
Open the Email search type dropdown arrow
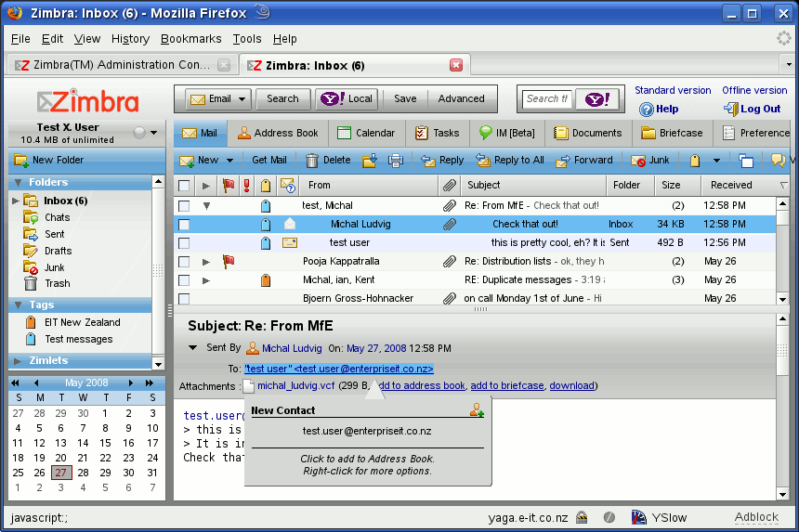point(242,98)
